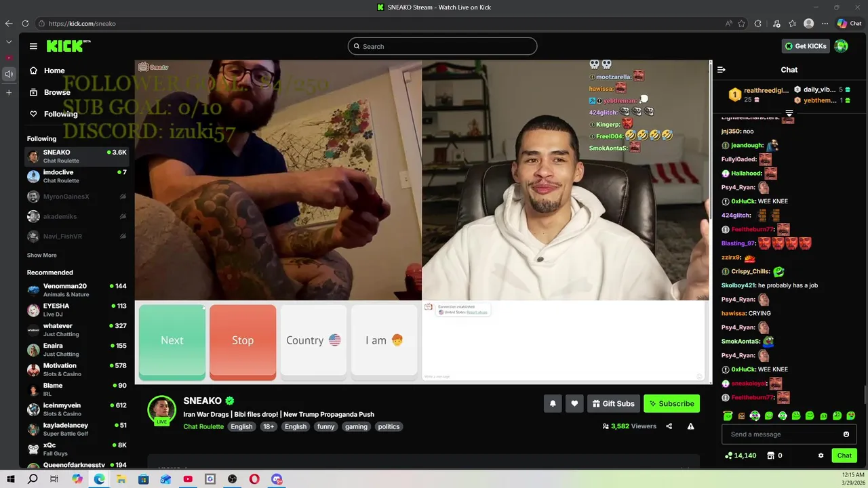
Task: Open browser settings ellipsis menu
Action: [825, 23]
